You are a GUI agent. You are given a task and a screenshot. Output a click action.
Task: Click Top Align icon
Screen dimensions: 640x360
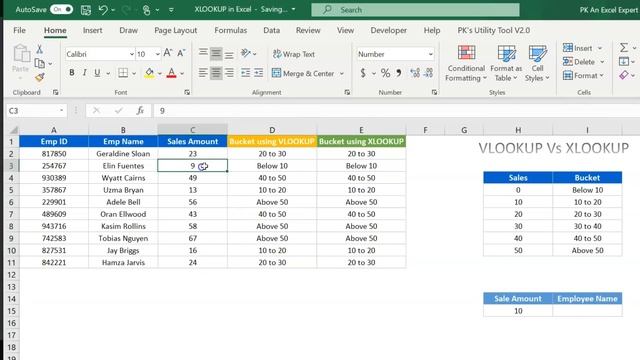click(203, 53)
